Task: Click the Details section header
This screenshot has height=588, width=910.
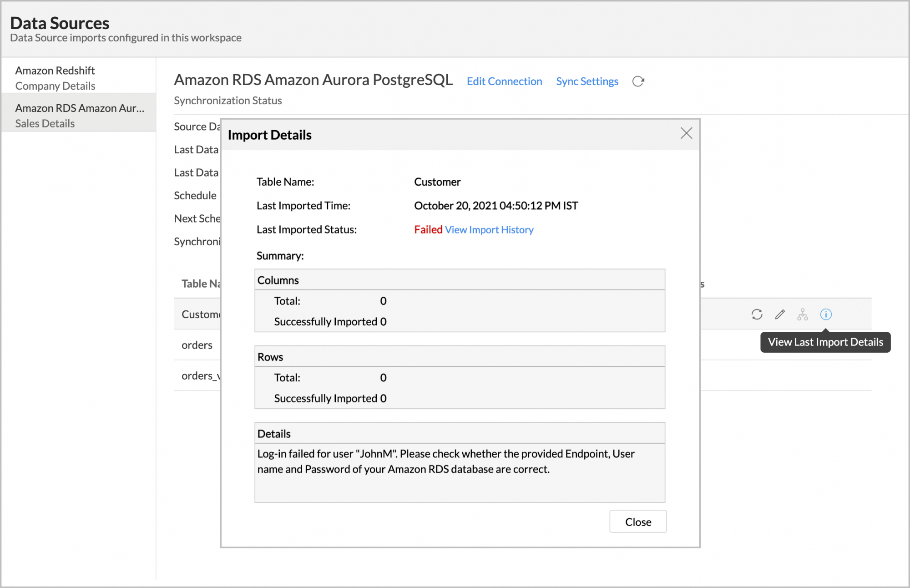Action: [x=460, y=434]
